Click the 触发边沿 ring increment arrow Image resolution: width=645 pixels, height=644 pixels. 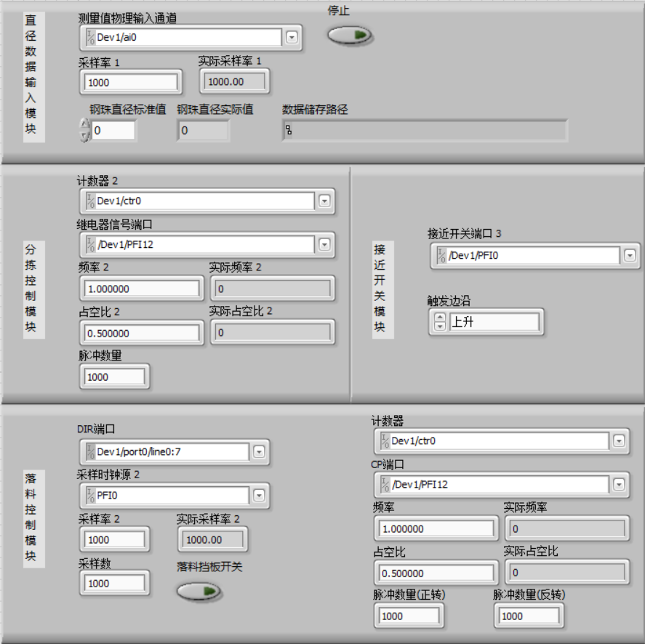coord(440,317)
